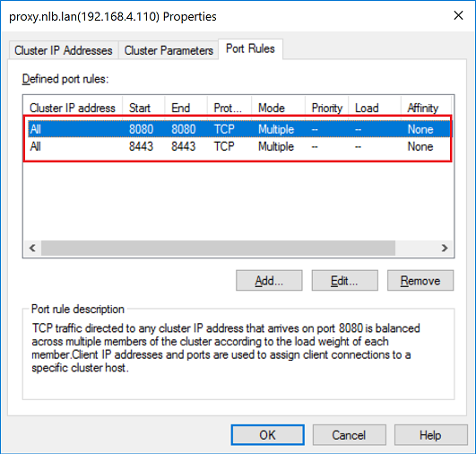Viewport: 476px width, 454px height.
Task: Select the Port Rules tab
Action: 250,49
